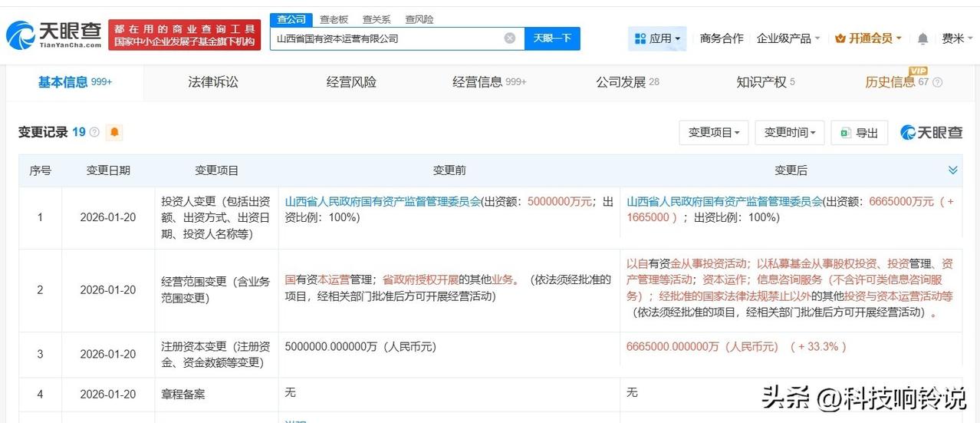Open the 变更项目 filter dropdown
Screen dimensions: 980x423
pos(713,132)
